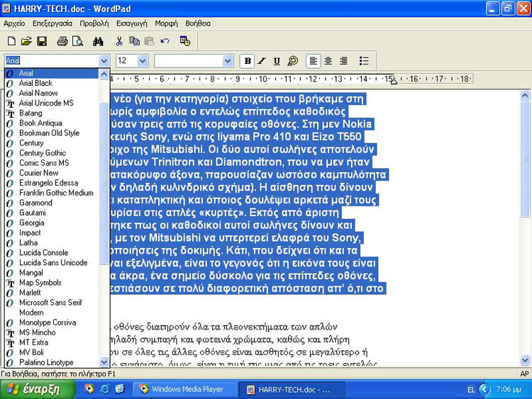Launch Internet Explorer from quick launch
This screenshot has width=532, height=399.
(104, 389)
